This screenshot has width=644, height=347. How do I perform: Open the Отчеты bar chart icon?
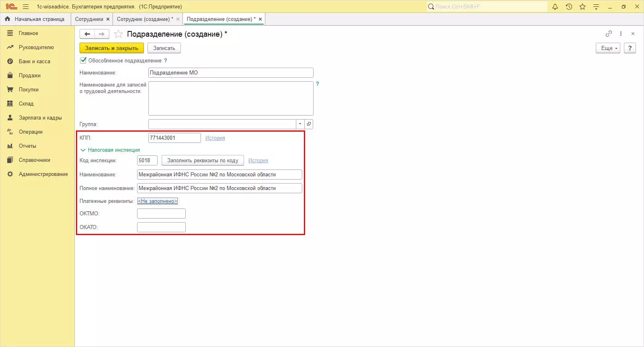[x=10, y=146]
